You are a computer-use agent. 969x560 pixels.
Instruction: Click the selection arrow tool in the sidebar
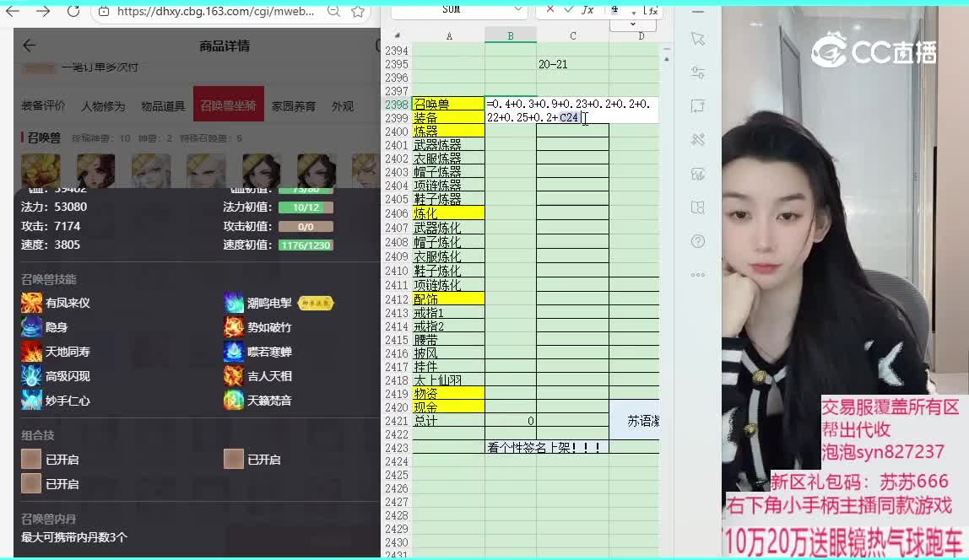click(697, 39)
